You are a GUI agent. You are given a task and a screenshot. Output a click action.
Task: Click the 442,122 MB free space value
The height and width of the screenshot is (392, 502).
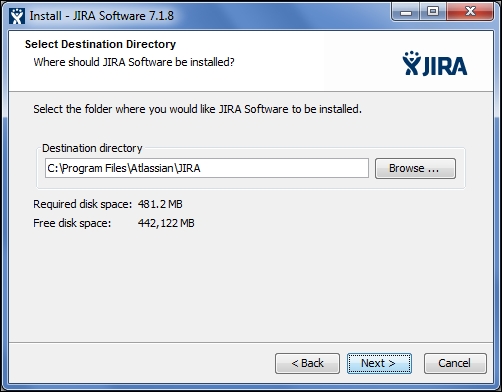[x=166, y=223]
